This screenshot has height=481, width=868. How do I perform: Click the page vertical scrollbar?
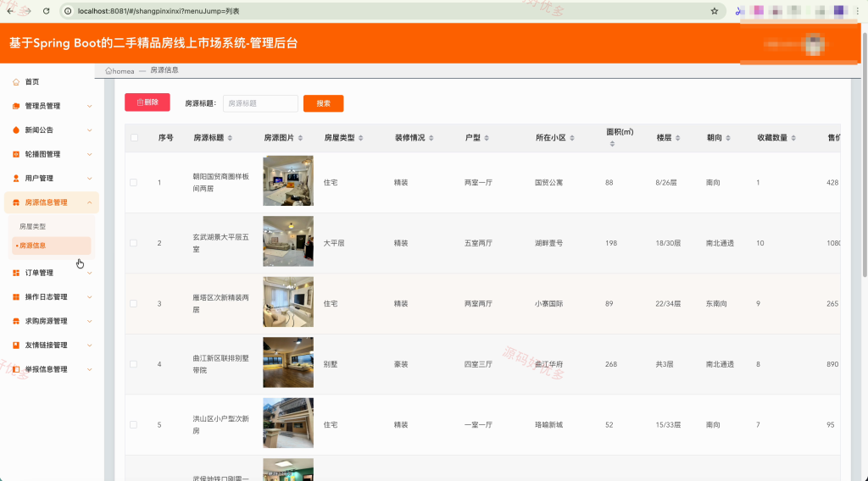coord(864,153)
